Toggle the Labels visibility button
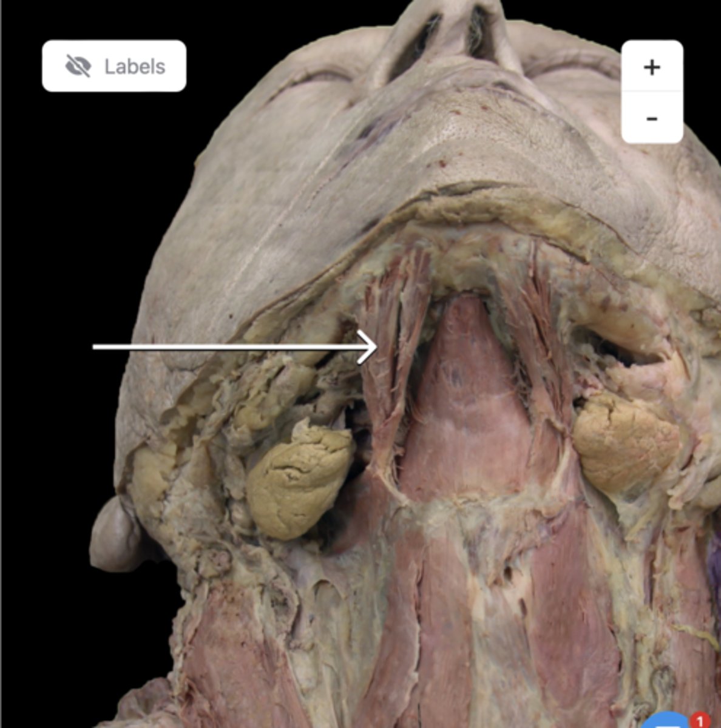Image resolution: width=721 pixels, height=728 pixels. (114, 66)
